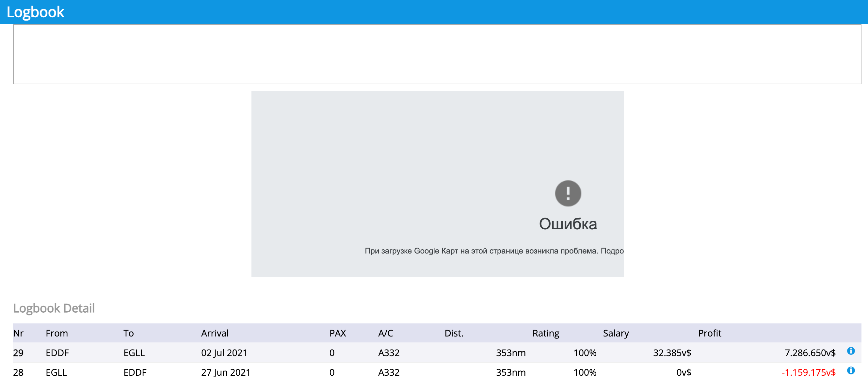This screenshot has height=377, width=868.
Task: Click 100% rating in row 29
Action: point(585,353)
